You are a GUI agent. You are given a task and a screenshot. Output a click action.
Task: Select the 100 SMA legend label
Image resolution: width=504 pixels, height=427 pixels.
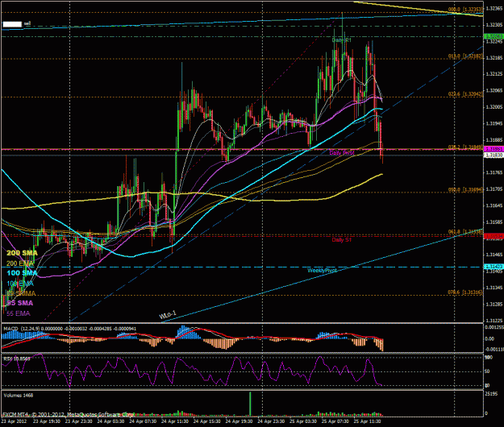[x=22, y=273]
